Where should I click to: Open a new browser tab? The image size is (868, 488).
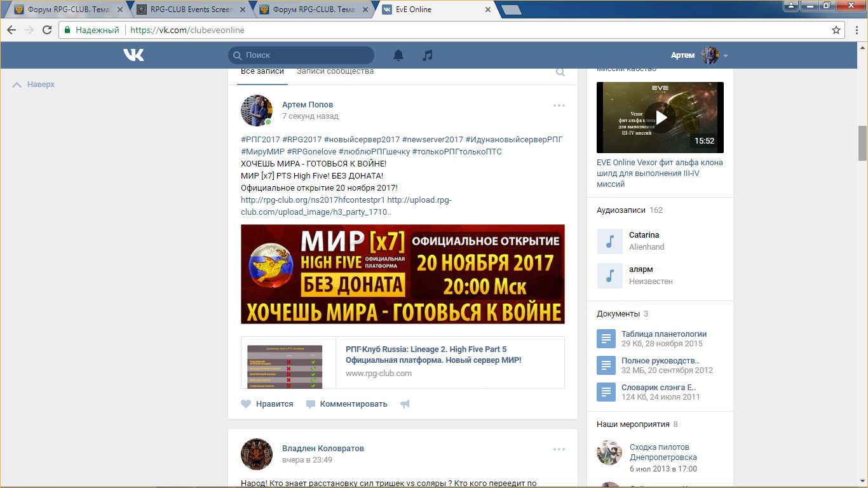click(510, 10)
